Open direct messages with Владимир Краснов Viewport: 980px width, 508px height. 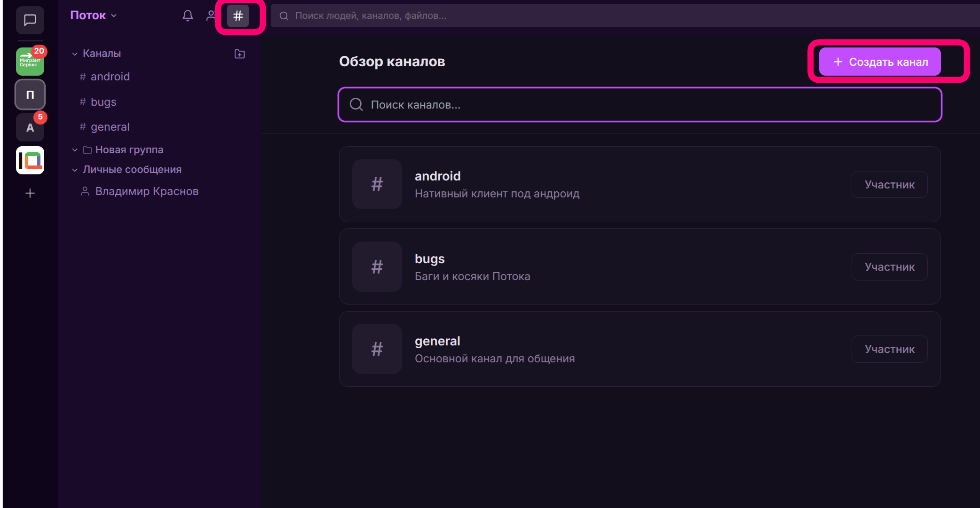click(146, 191)
